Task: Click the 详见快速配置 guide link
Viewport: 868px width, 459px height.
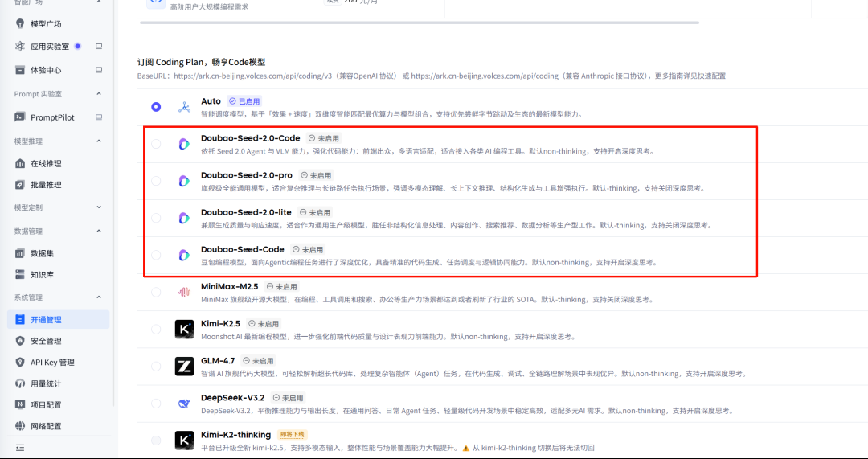Action: click(701, 76)
